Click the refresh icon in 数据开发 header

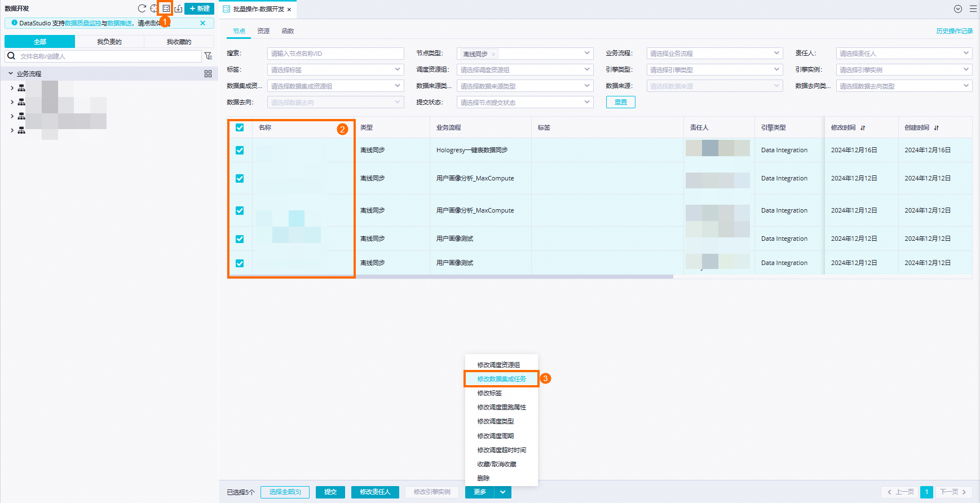coord(142,8)
